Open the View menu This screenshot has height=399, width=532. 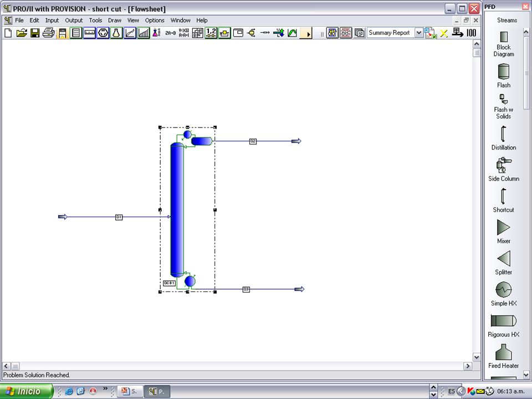click(x=133, y=21)
